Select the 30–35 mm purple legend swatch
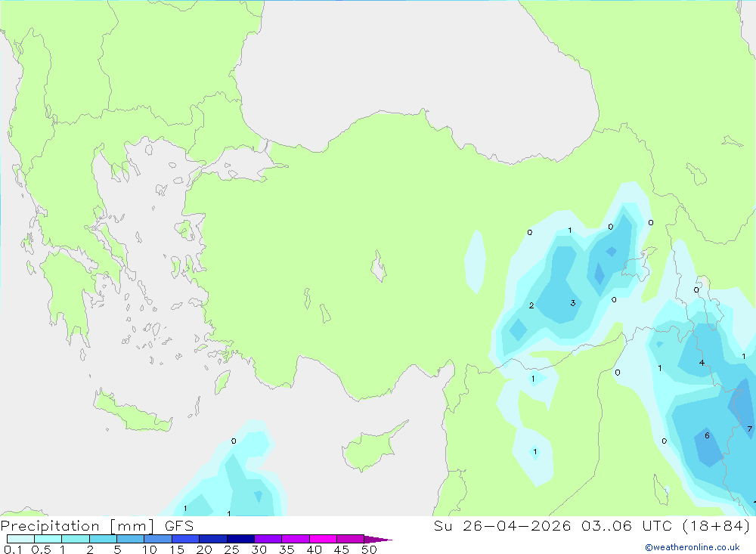The image size is (756, 554). tap(268, 539)
